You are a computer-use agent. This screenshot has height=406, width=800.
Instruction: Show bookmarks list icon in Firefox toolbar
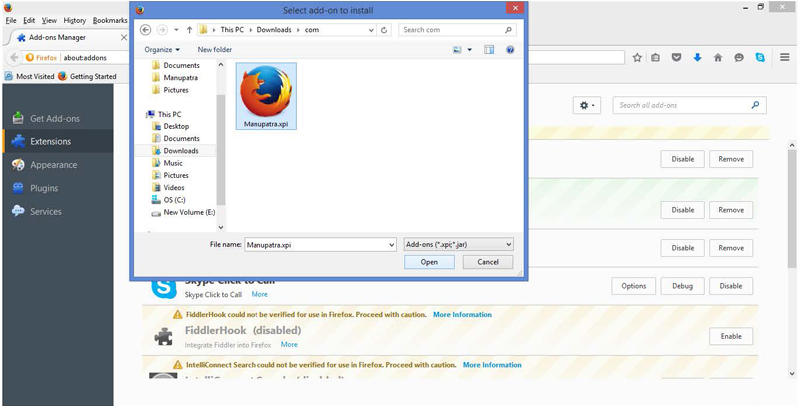[656, 58]
